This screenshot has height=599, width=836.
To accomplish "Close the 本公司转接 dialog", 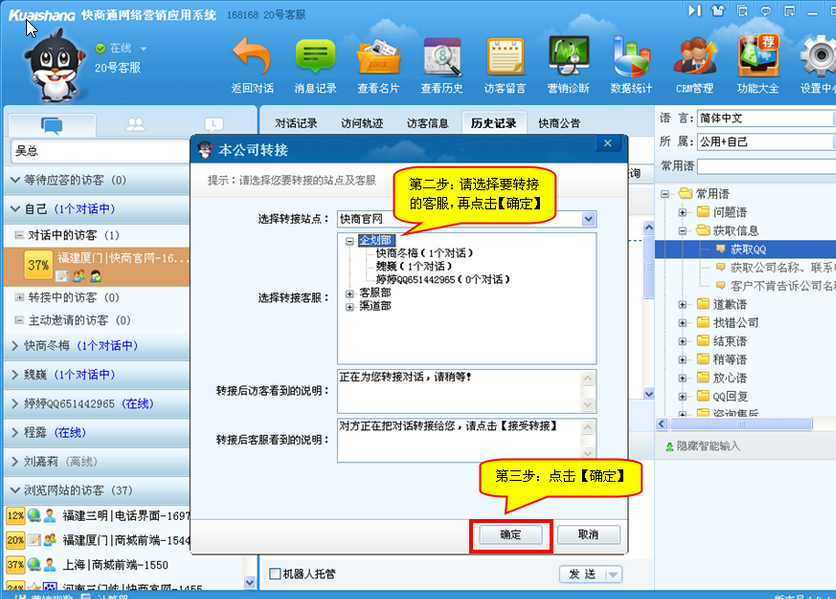I will click(608, 143).
